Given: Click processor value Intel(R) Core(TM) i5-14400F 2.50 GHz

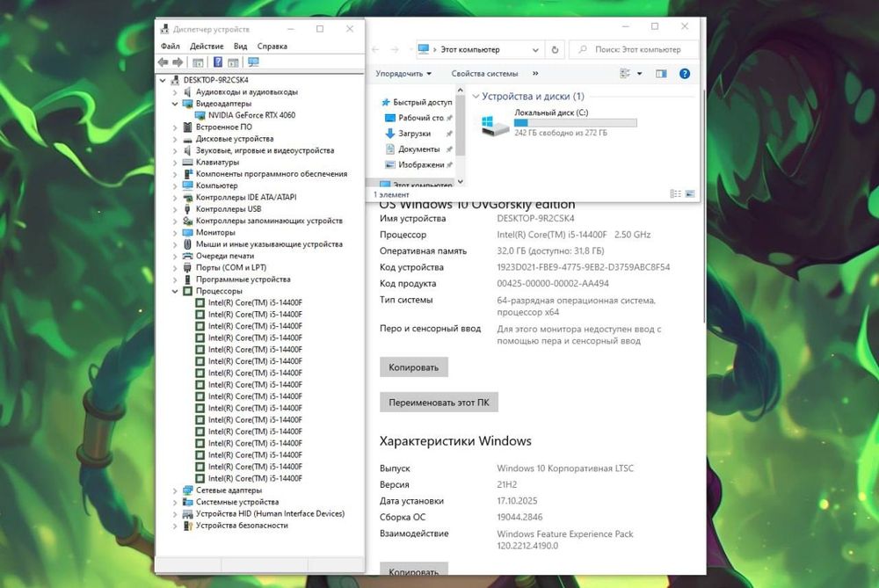Looking at the screenshot, I should pos(573,235).
